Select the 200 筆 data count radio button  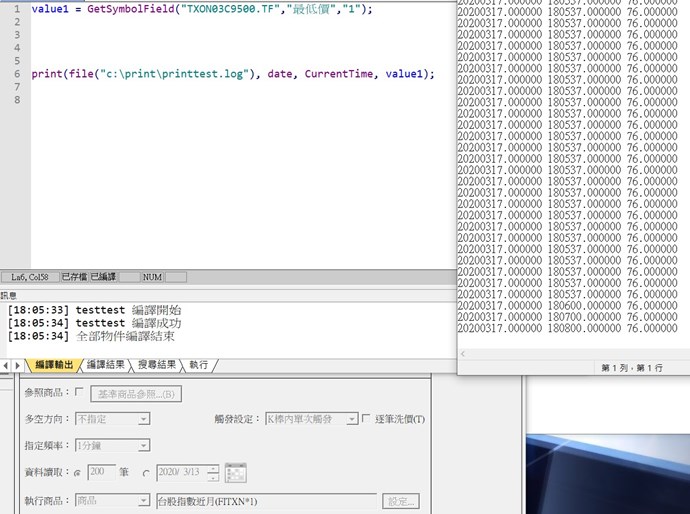tap(77, 472)
